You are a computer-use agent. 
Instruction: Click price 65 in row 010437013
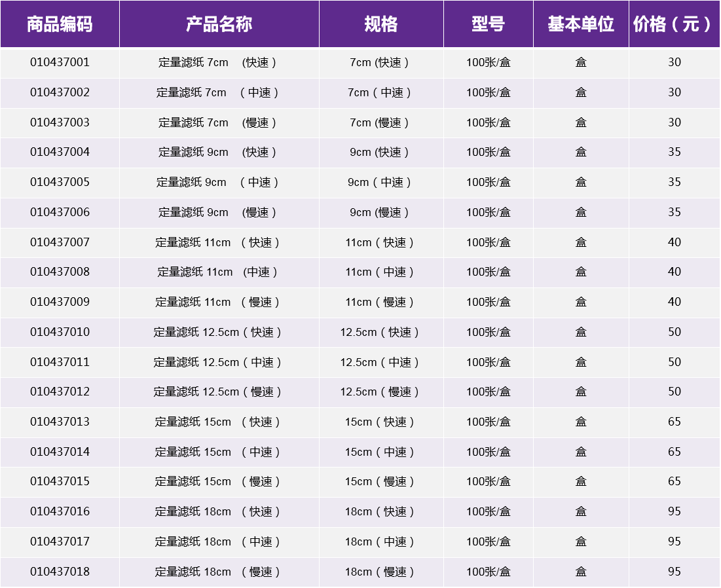[674, 422]
